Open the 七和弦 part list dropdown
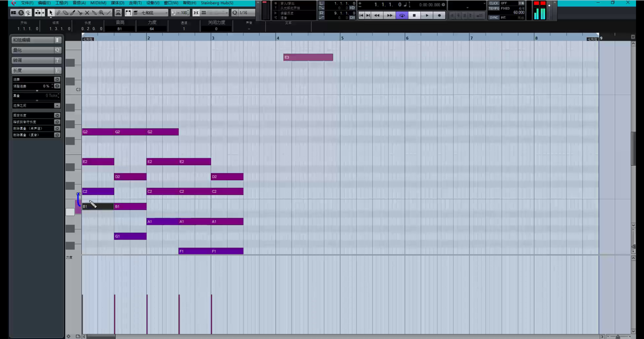The width and height of the screenshot is (644, 339). (154, 13)
